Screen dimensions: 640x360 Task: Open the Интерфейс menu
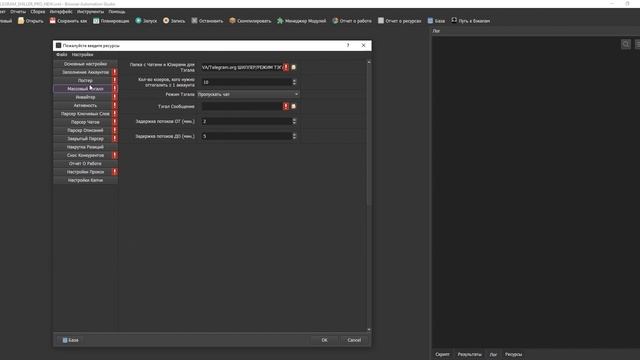(x=61, y=12)
